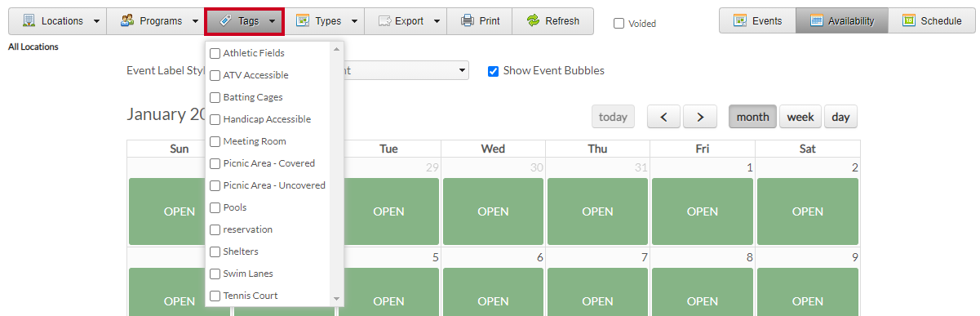Click the Locations building icon

(29, 20)
